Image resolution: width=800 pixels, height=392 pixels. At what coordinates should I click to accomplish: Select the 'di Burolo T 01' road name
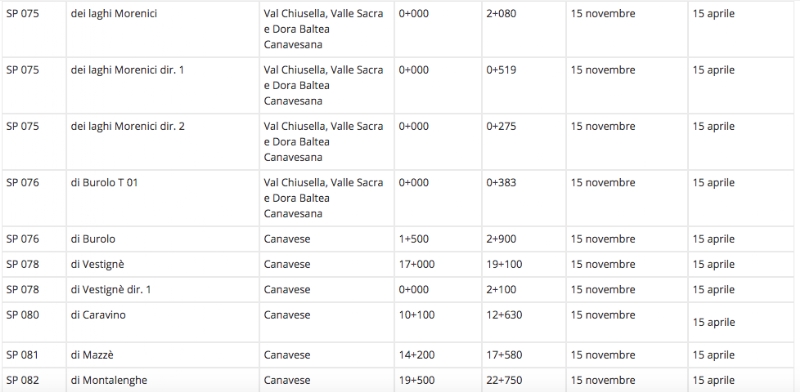(x=104, y=183)
